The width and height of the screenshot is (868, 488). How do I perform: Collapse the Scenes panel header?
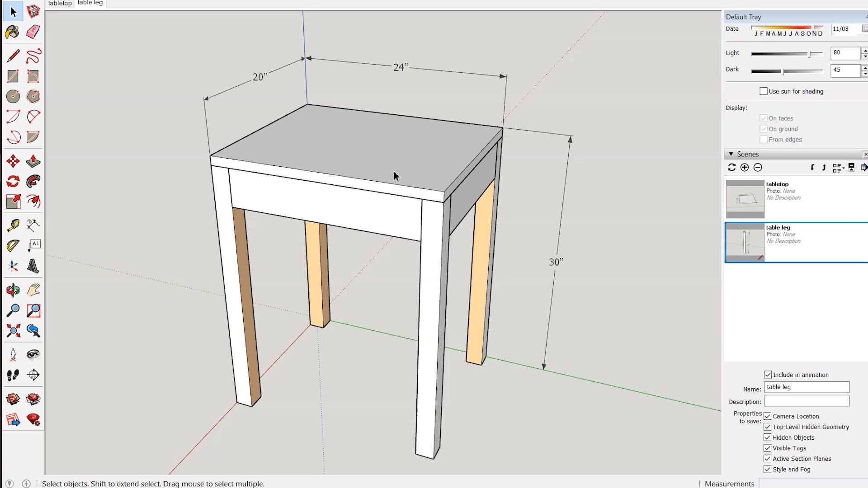click(731, 154)
